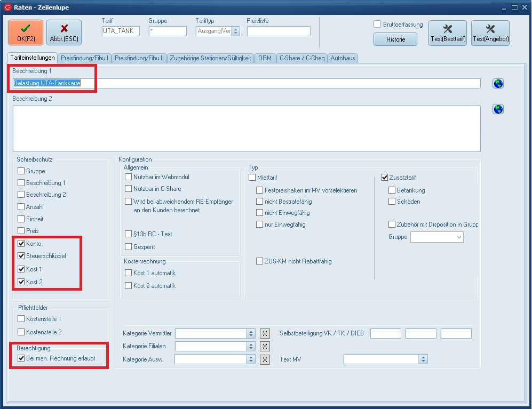Toggle Bei man. Rechnung erlaubt checkbox
The width and height of the screenshot is (532, 409).
[x=21, y=358]
